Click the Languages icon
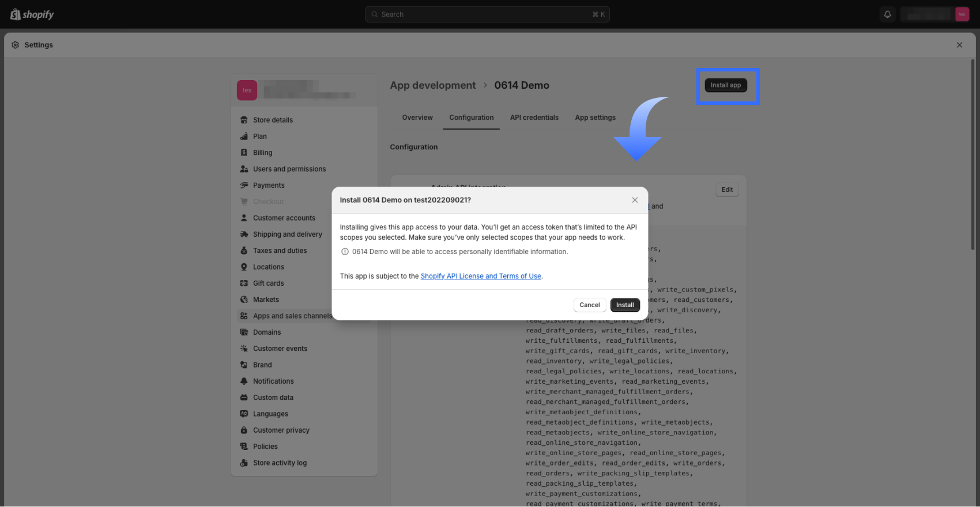 pos(244,414)
